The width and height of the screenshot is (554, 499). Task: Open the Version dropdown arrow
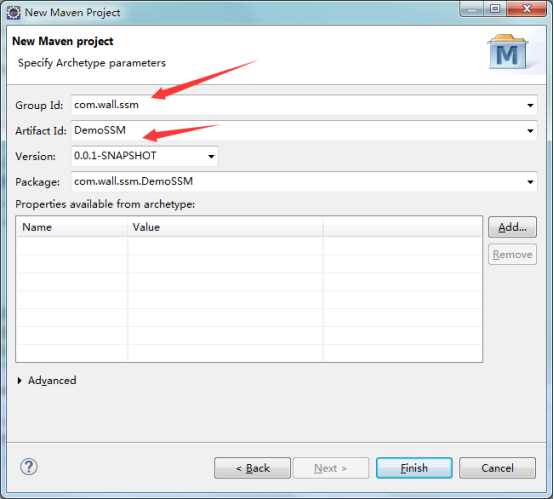211,156
